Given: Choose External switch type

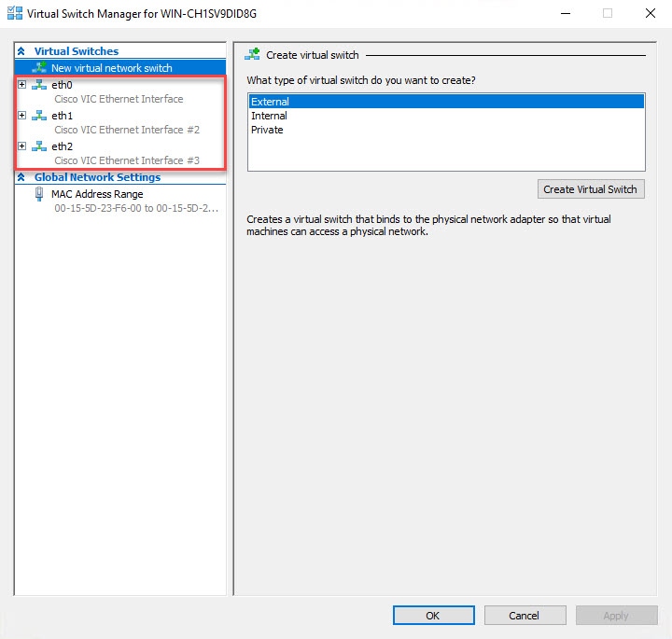Looking at the screenshot, I should click(446, 102).
